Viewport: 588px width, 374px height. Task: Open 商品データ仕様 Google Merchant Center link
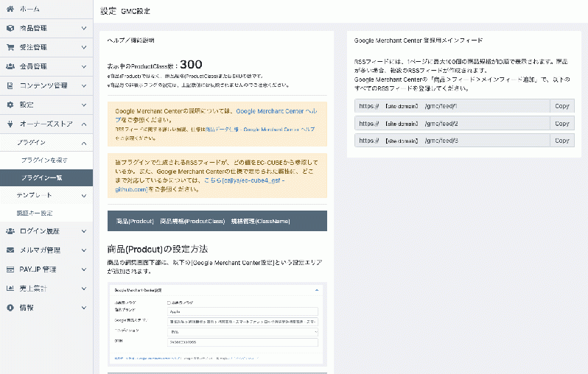pyautogui.click(x=260, y=130)
